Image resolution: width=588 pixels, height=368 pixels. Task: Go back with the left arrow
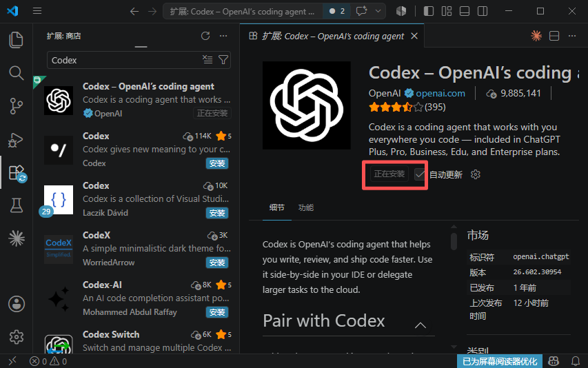click(x=134, y=11)
